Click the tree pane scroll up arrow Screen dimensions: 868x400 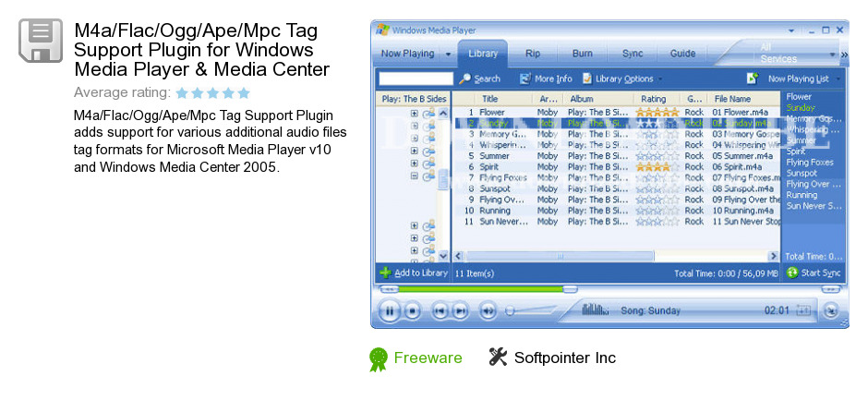click(443, 113)
